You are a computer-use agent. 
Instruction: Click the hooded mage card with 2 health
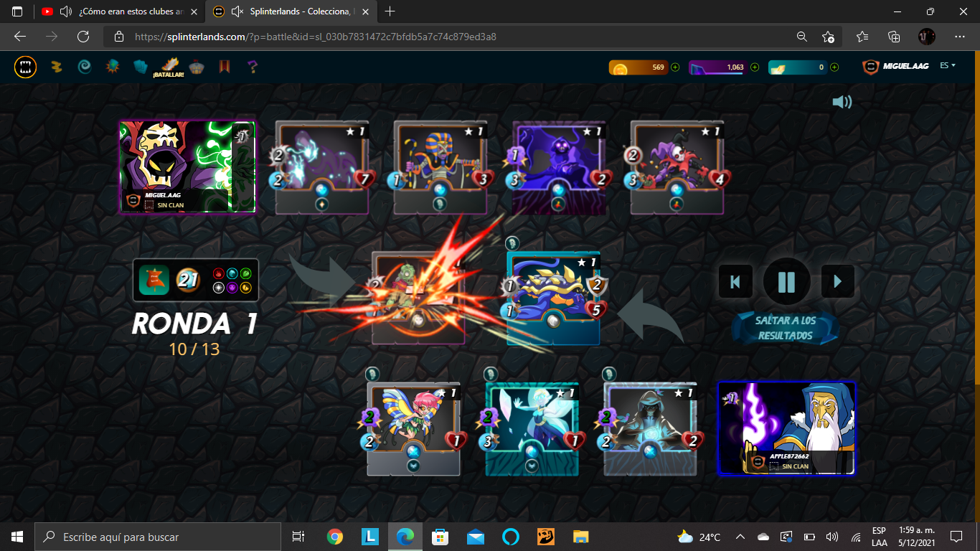pyautogui.click(x=651, y=428)
